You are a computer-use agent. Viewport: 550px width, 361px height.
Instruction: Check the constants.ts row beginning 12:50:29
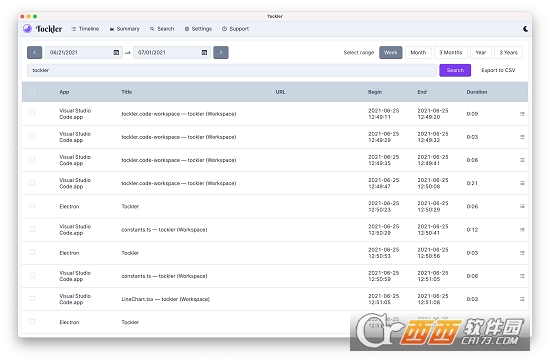click(32, 229)
